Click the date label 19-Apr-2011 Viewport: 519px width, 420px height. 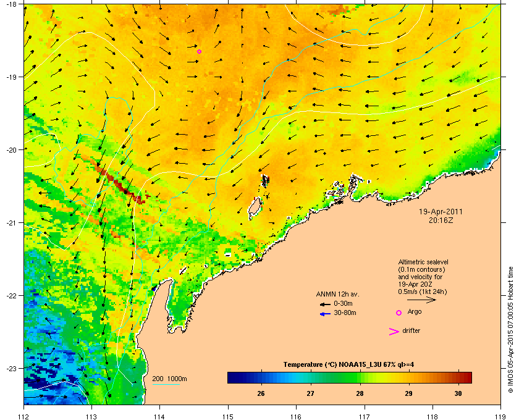coord(441,212)
